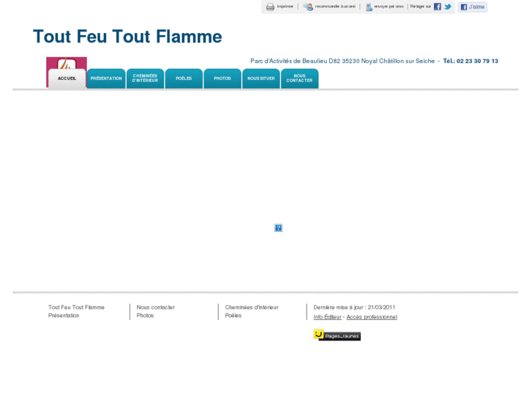
Task: Click the recommander à un ami link
Action: tap(335, 7)
